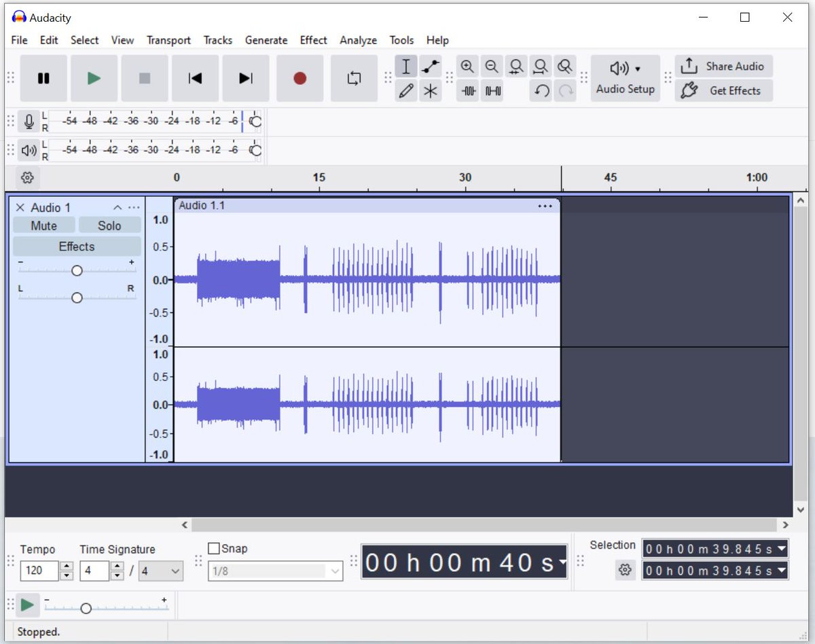Decrease the Tempo with down arrow
The image size is (815, 644).
point(67,575)
